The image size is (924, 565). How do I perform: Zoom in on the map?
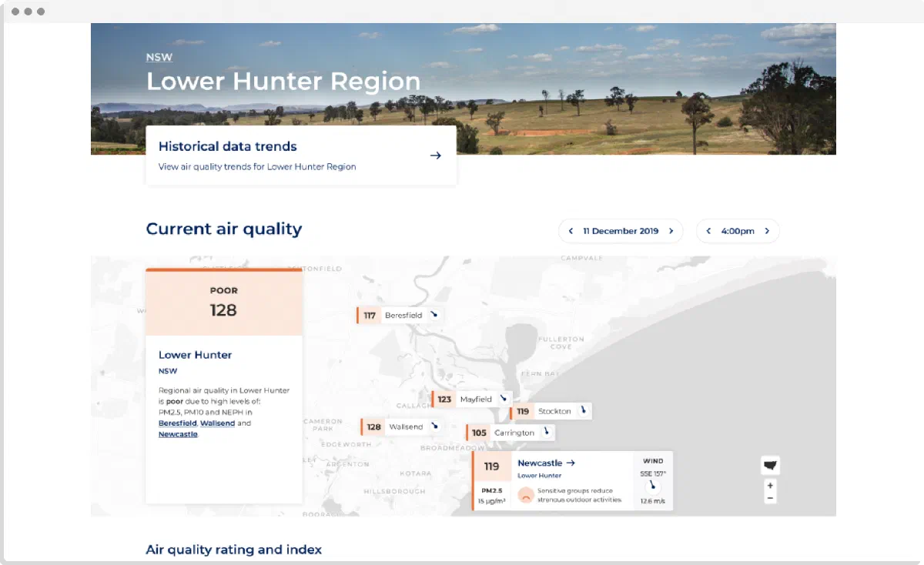(x=770, y=486)
